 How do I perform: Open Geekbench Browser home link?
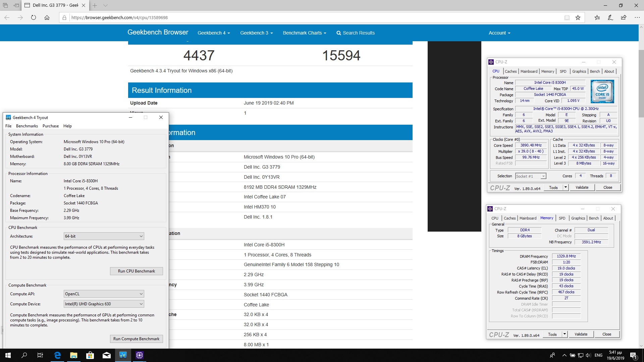[158, 33]
